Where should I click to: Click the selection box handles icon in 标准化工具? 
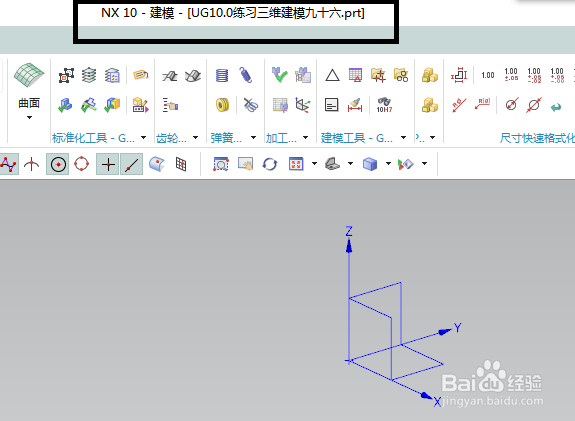click(66, 76)
